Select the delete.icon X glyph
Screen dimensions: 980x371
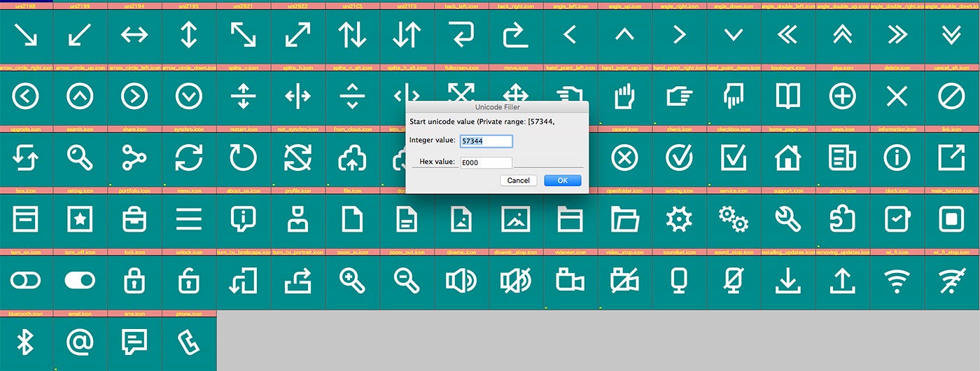[897, 97]
